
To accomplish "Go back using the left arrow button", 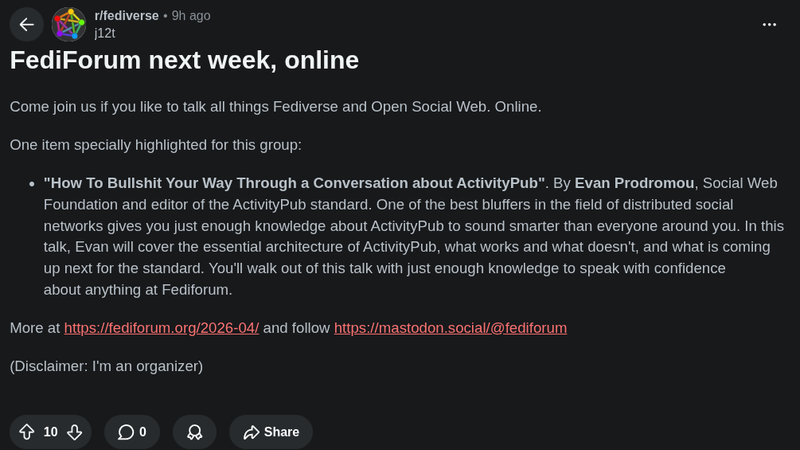I will [26, 25].
